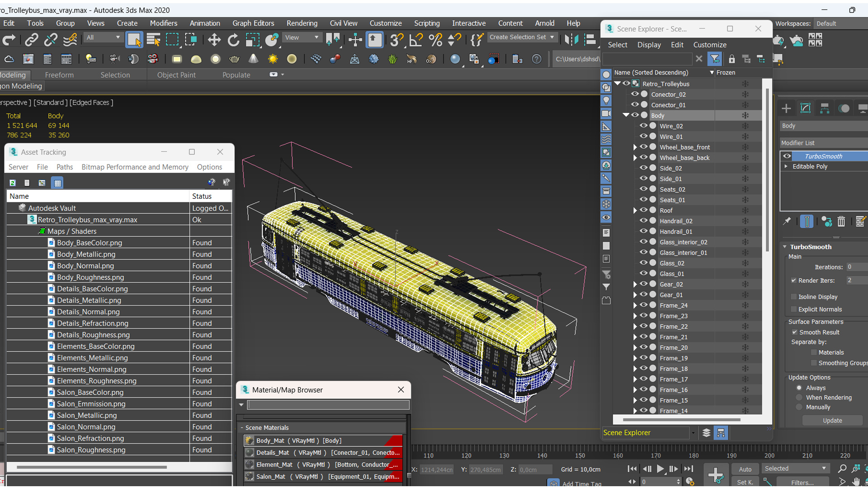Click Refresh icon in Asset Tracking

[x=13, y=183]
